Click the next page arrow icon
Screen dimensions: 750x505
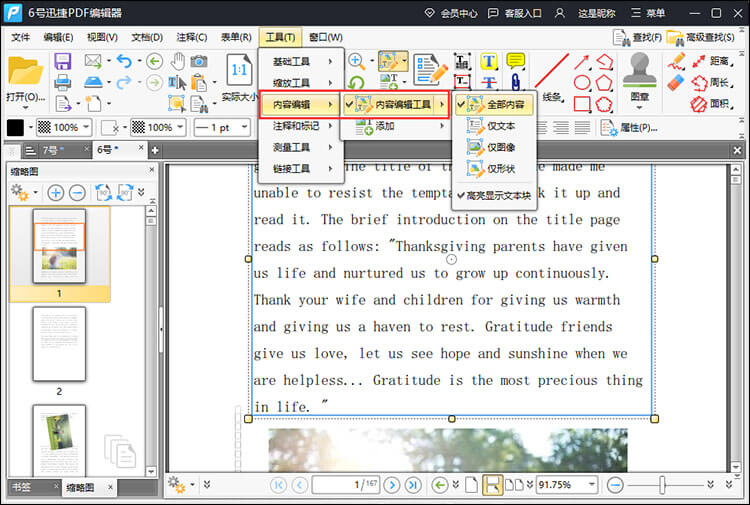(x=391, y=485)
